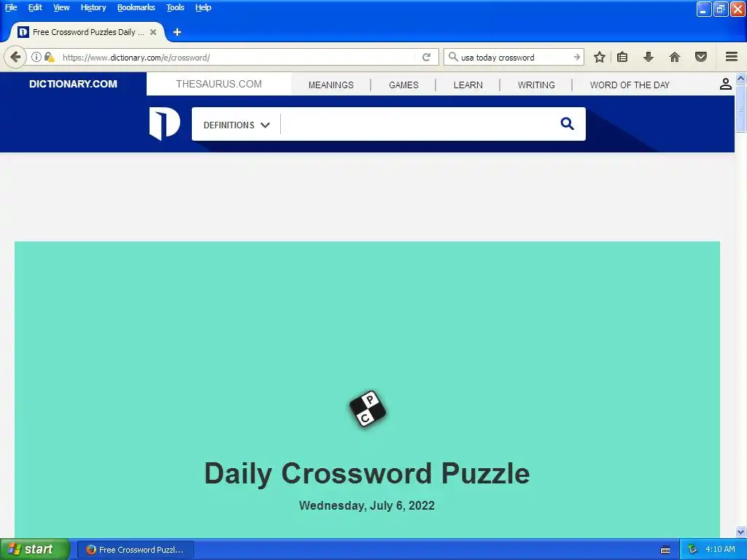Open the Tools menu
747x560 pixels.
click(175, 7)
